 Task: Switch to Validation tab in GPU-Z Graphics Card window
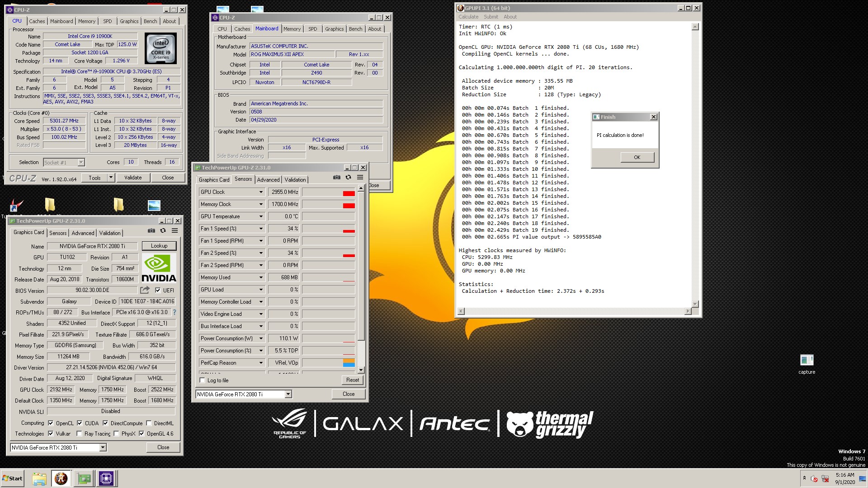[110, 233]
